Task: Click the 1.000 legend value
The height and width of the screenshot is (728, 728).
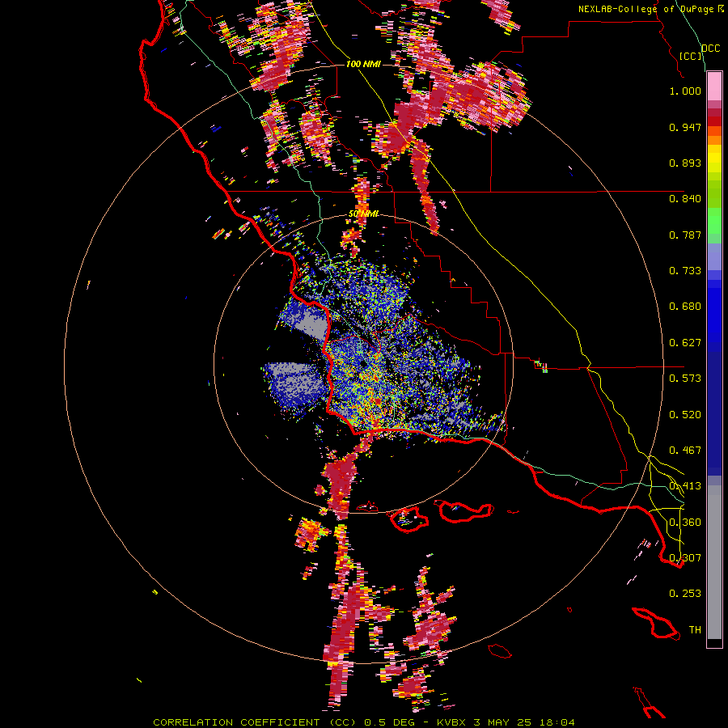Action: click(685, 91)
